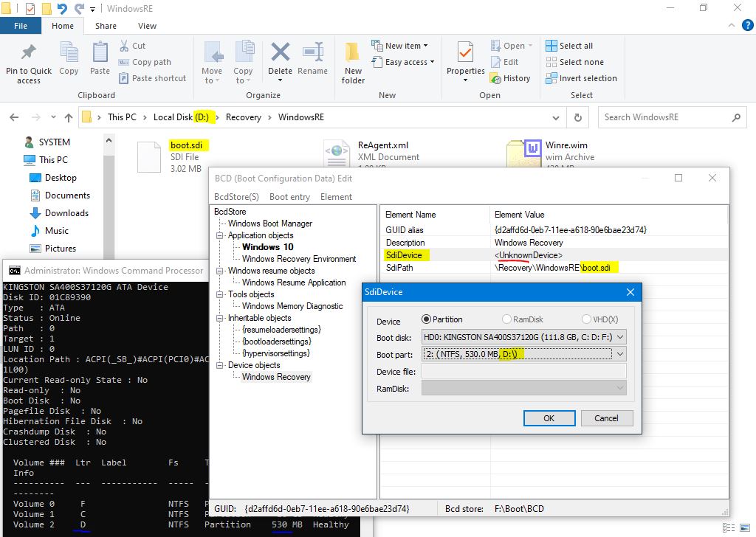The width and height of the screenshot is (756, 537).
Task: Click the Pin to Quick access icon
Action: click(28, 53)
